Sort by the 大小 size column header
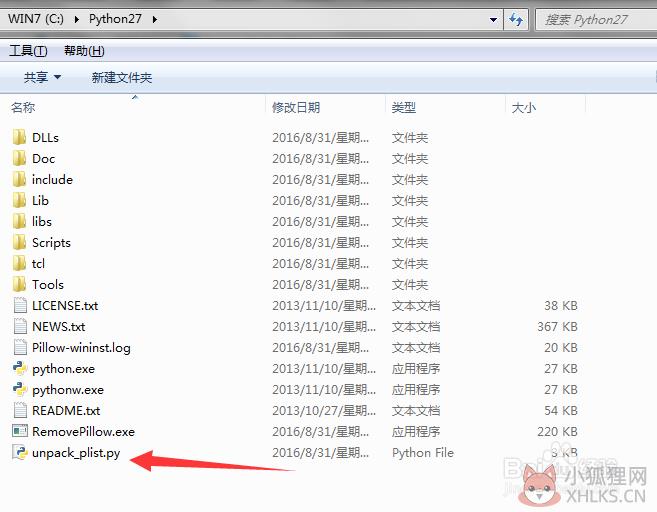 point(523,108)
